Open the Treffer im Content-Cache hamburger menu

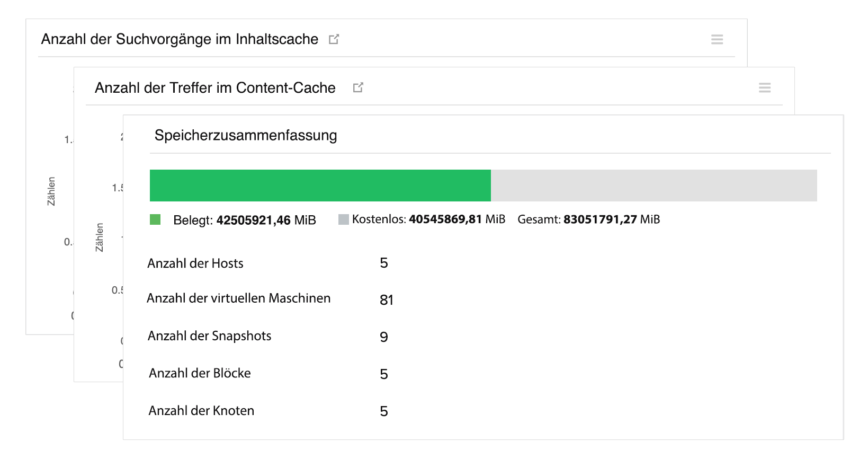[x=764, y=87]
